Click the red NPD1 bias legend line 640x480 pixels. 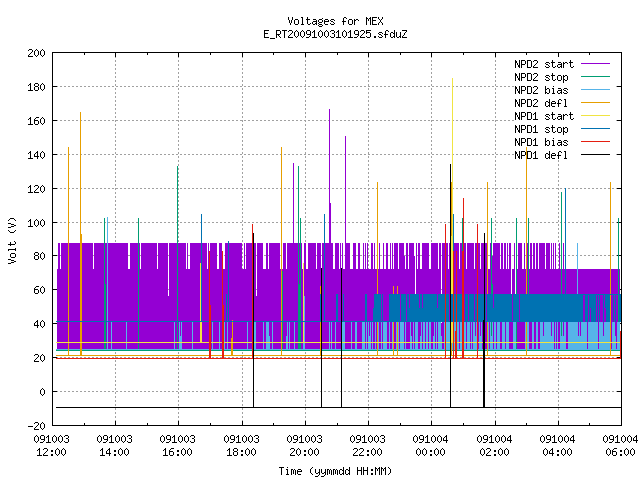pos(596,142)
